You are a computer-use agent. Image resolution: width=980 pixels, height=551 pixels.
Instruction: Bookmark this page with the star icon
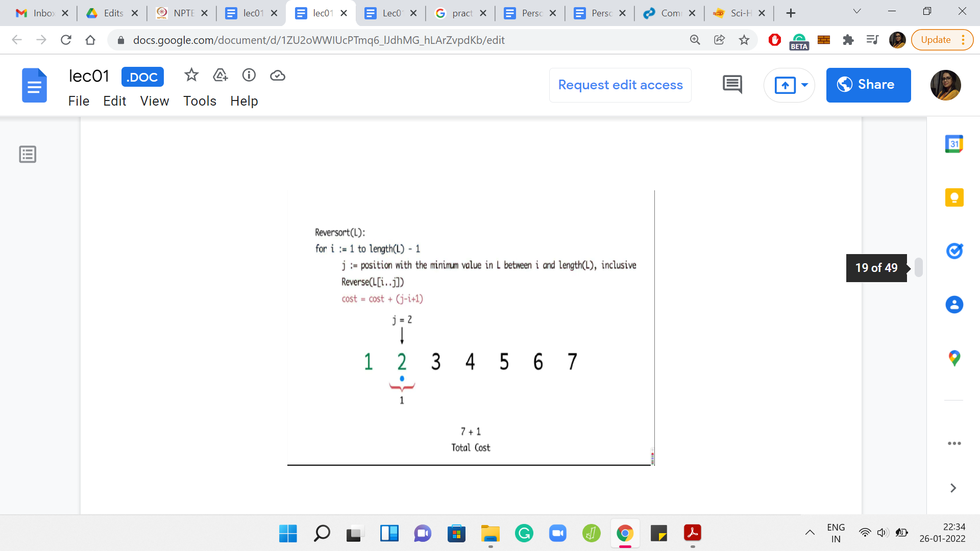click(x=744, y=40)
